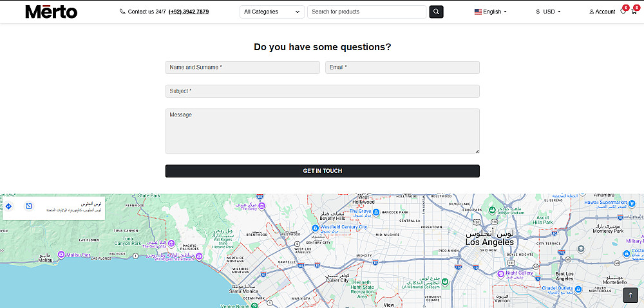Click the East Los Angeles map label
Screen dimensions: 644x308
[x=564, y=276]
